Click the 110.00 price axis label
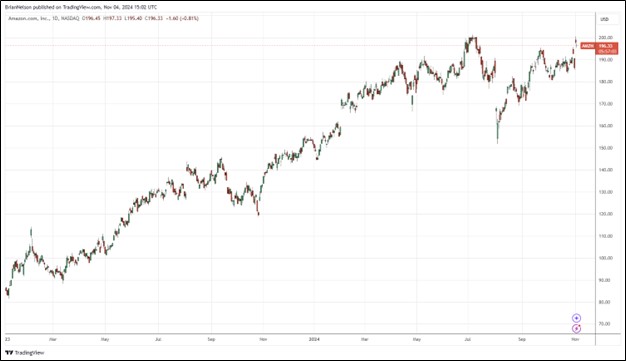This screenshot has width=626, height=361. [605, 236]
